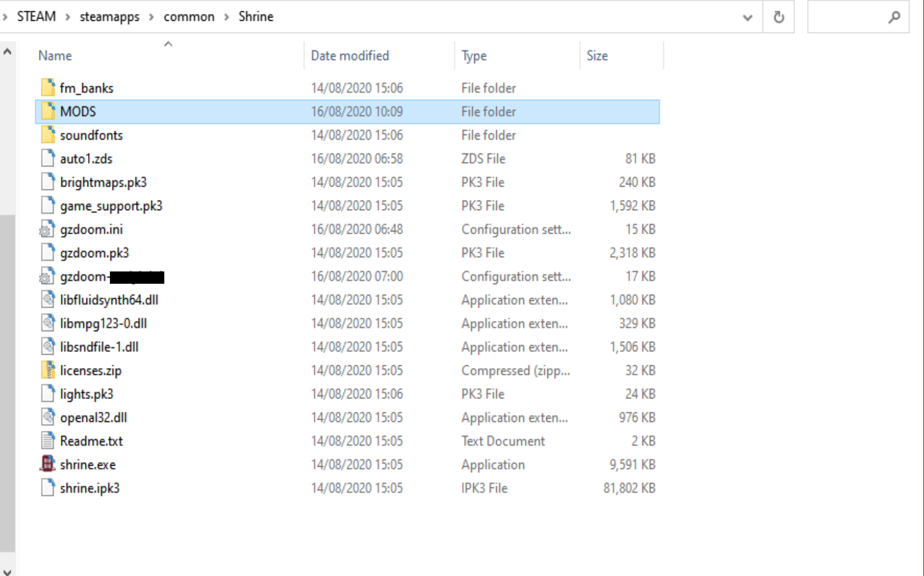Click the gzdoom.ini configuration file icon
The image size is (924, 576).
[x=47, y=229]
